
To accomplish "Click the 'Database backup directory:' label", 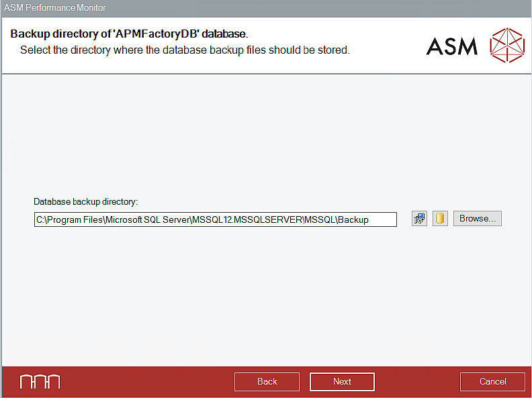I will click(85, 202).
